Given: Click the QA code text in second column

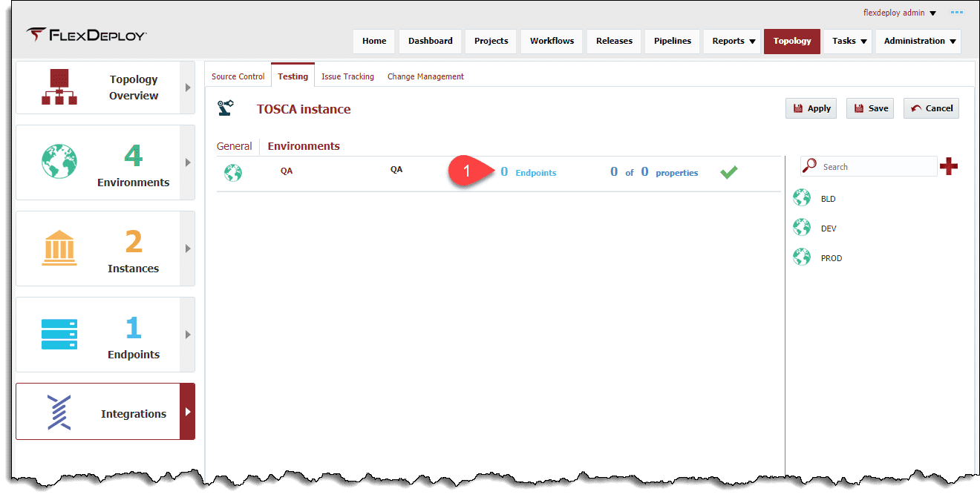Looking at the screenshot, I should [396, 169].
